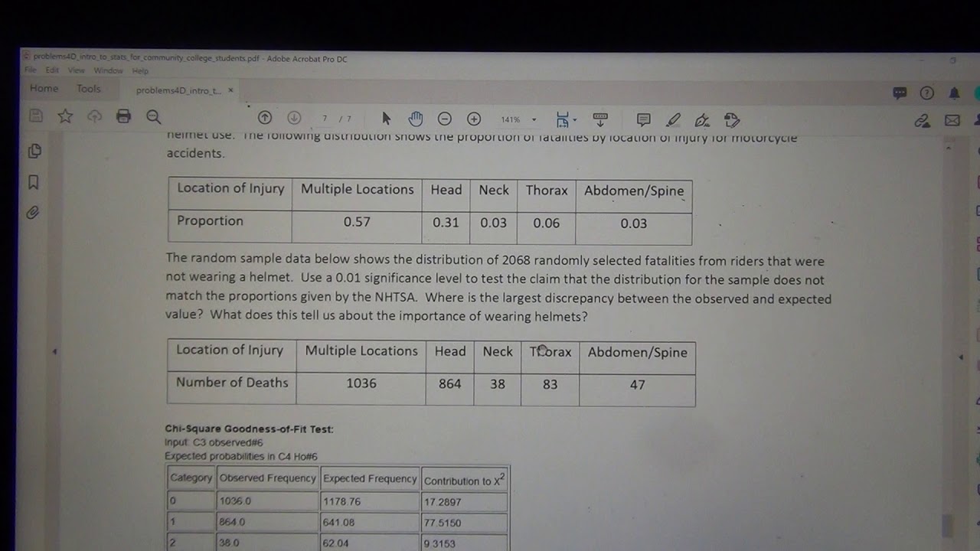Open the Window menu
The height and width of the screenshot is (551, 980).
click(108, 70)
